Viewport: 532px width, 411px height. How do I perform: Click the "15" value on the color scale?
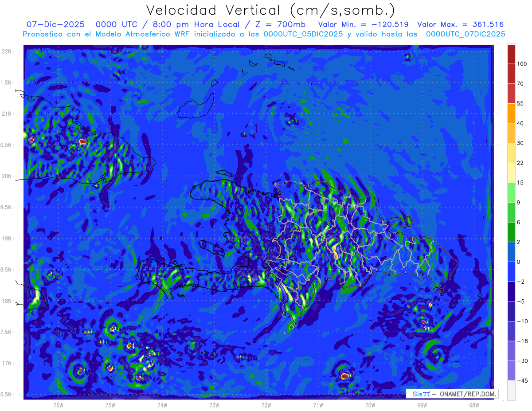(x=520, y=183)
